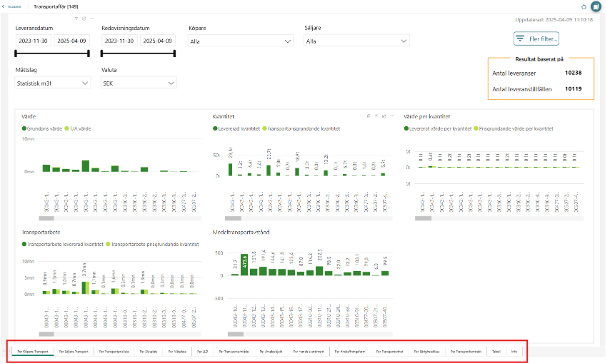Expand the Säljare dropdown
This screenshot has width=606, height=364.
pos(356,41)
